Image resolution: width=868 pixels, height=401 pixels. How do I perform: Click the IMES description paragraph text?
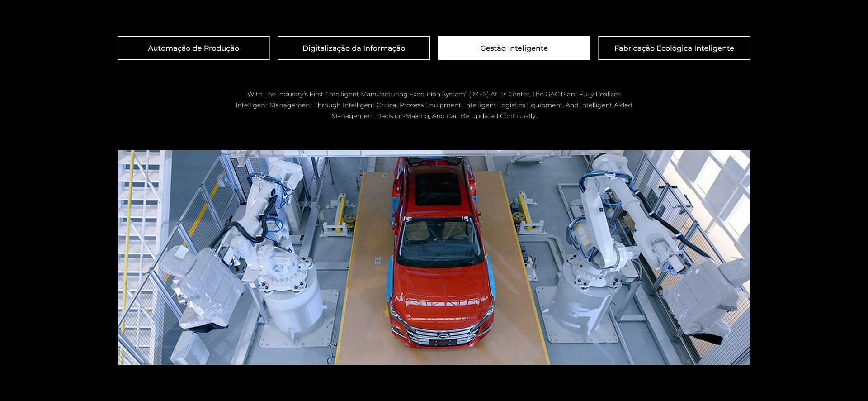pyautogui.click(x=434, y=105)
